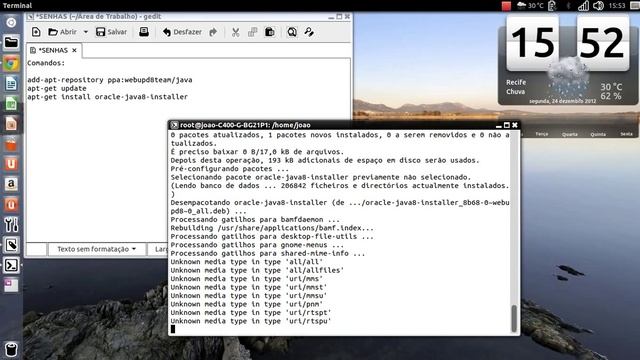The image size is (640, 360).
Task: Open the network signal indicator
Action: click(584, 5)
